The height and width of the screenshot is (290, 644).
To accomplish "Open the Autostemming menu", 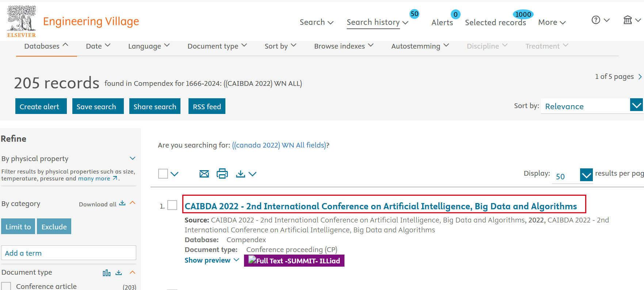I will click(x=420, y=46).
